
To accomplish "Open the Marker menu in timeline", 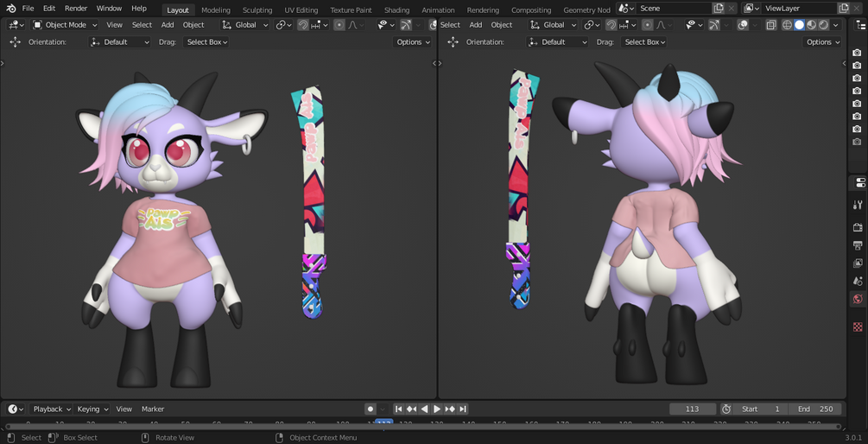I will tap(153, 409).
